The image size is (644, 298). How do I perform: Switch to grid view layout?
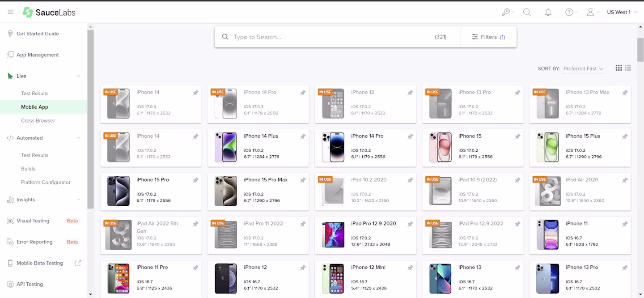(x=619, y=68)
